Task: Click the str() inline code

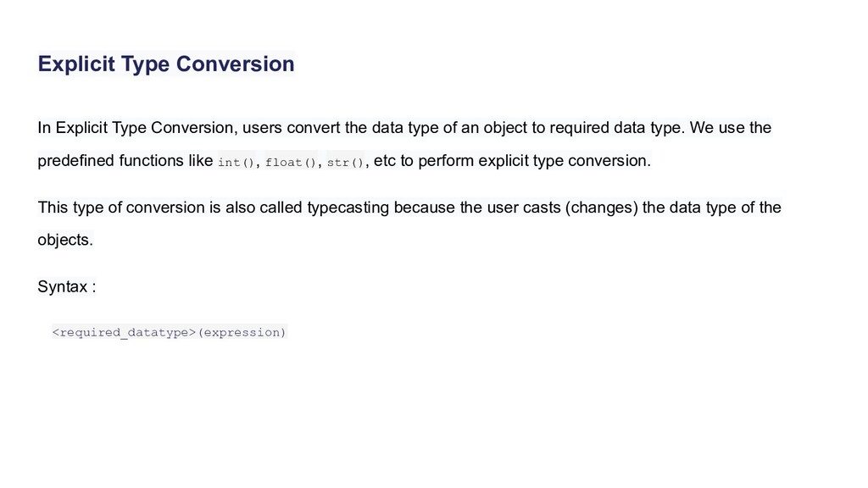Action: (x=345, y=162)
